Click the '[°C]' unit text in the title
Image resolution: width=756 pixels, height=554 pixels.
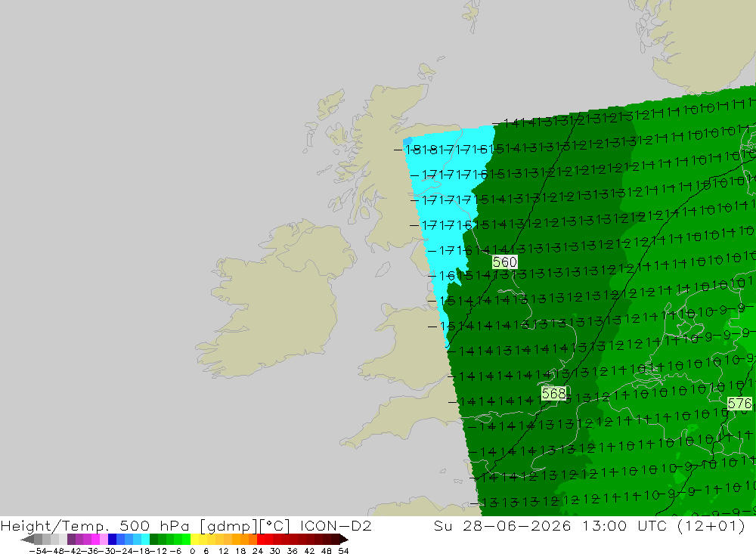click(x=274, y=525)
